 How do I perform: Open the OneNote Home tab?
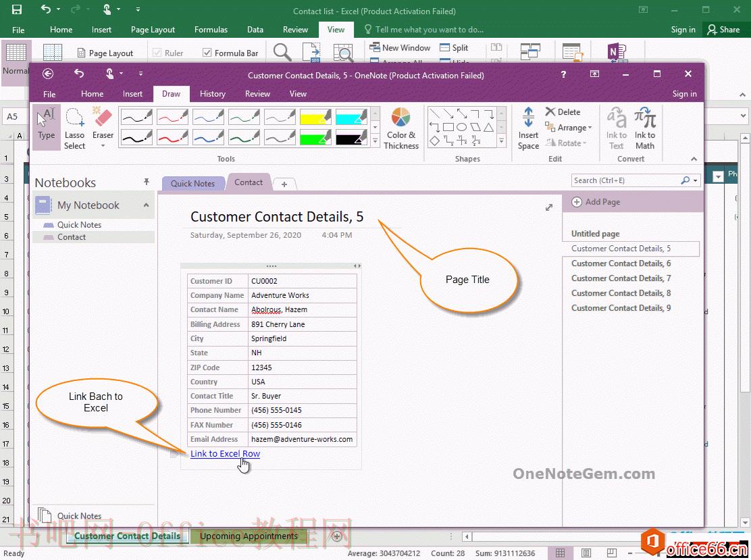pyautogui.click(x=92, y=94)
